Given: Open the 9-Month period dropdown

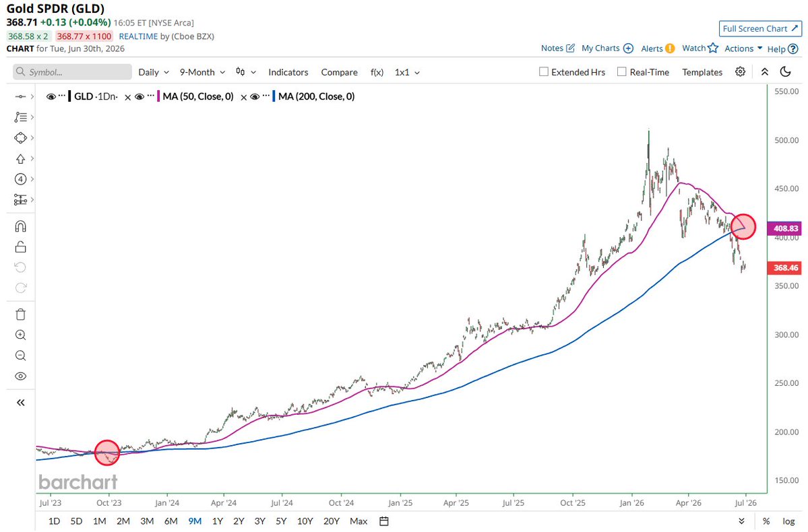Looking at the screenshot, I should (x=202, y=72).
